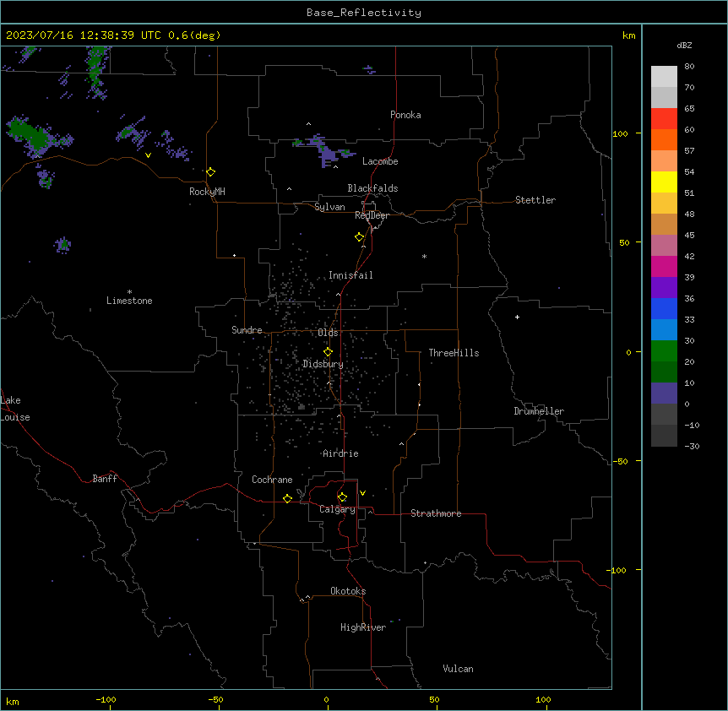Click the Olds label
This screenshot has height=711, width=728.
coord(328,333)
